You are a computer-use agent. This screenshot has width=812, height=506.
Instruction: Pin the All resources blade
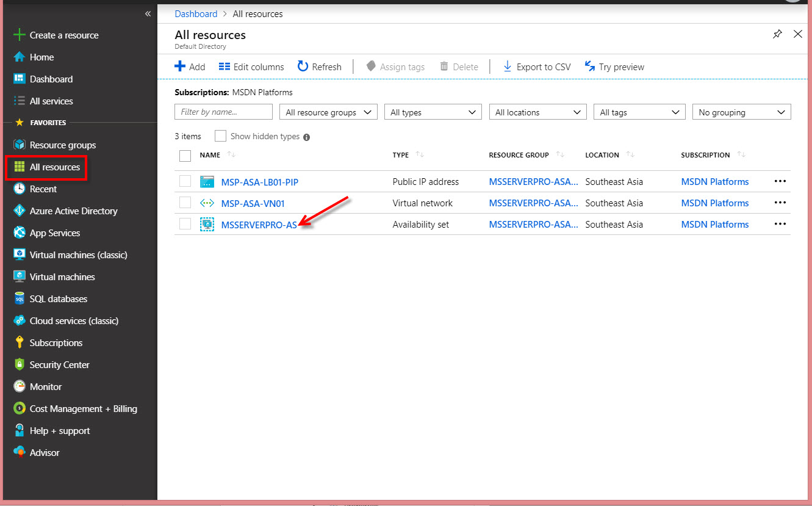pyautogui.click(x=777, y=34)
